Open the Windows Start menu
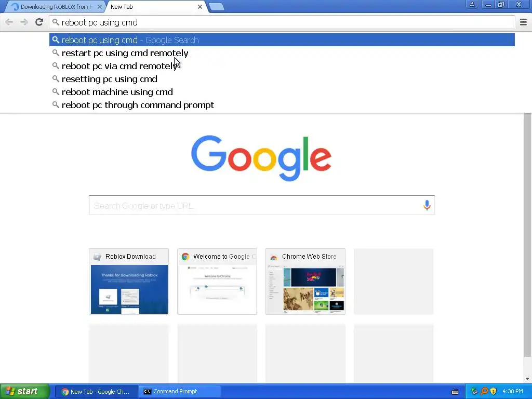The width and height of the screenshot is (532, 399). pyautogui.click(x=25, y=391)
